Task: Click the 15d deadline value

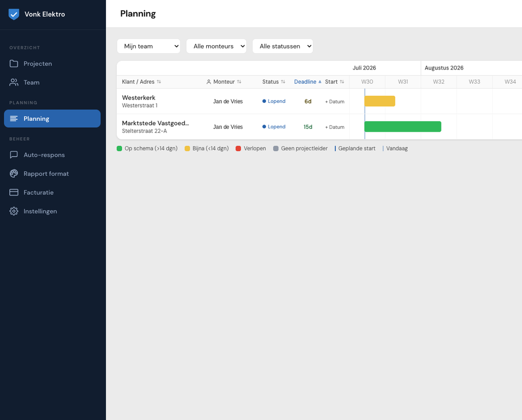Action: click(x=308, y=127)
